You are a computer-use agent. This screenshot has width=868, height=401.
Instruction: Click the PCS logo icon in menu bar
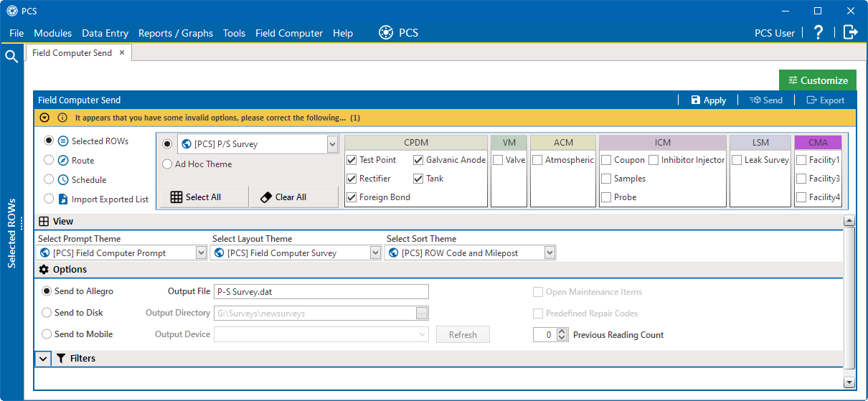click(x=386, y=33)
